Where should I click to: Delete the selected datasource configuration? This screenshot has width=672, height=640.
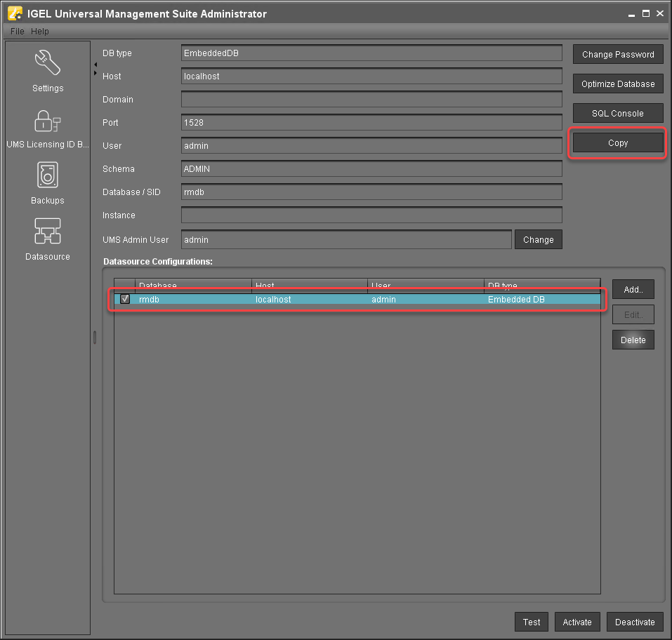[633, 340]
